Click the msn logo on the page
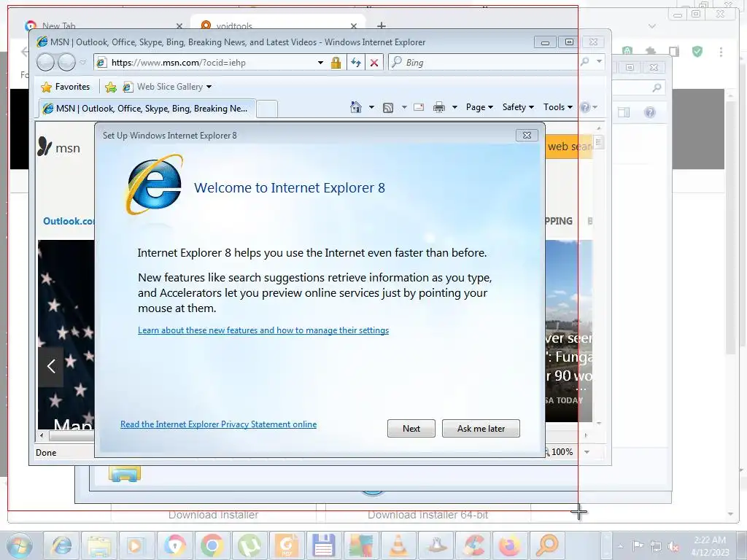Image resolution: width=747 pixels, height=560 pixels. click(58, 147)
